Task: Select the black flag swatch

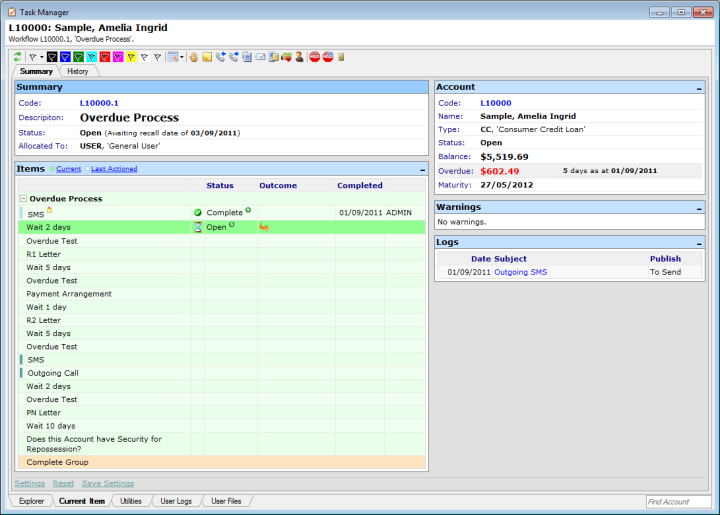Action: [x=52, y=57]
